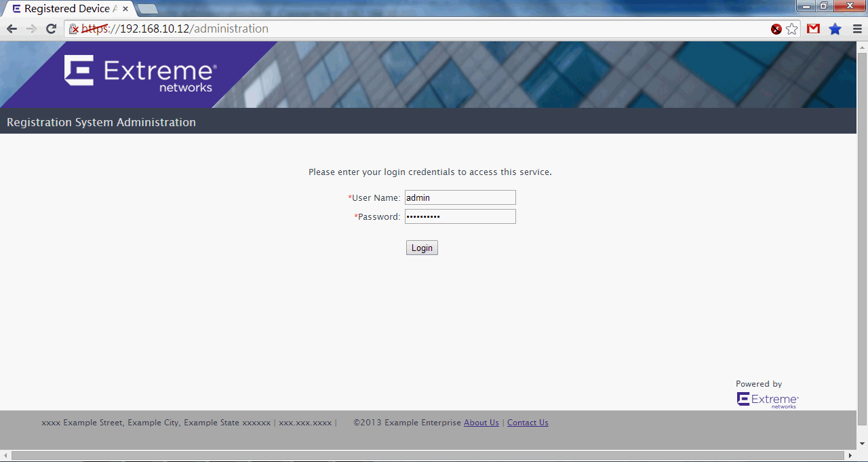Click the Login button
The width and height of the screenshot is (868, 462).
tap(422, 248)
